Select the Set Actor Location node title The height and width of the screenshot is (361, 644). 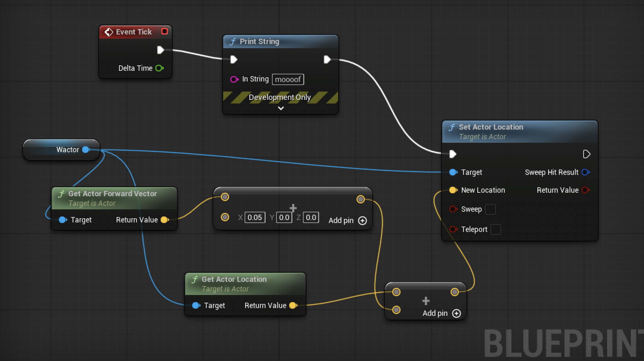(x=491, y=127)
